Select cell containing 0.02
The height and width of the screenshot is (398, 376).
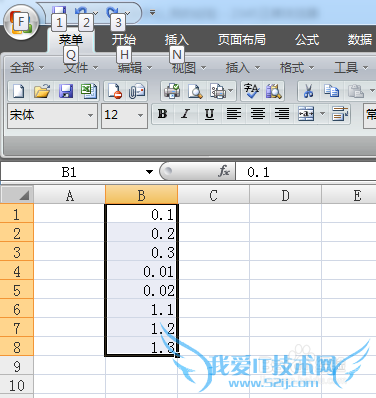click(x=142, y=290)
